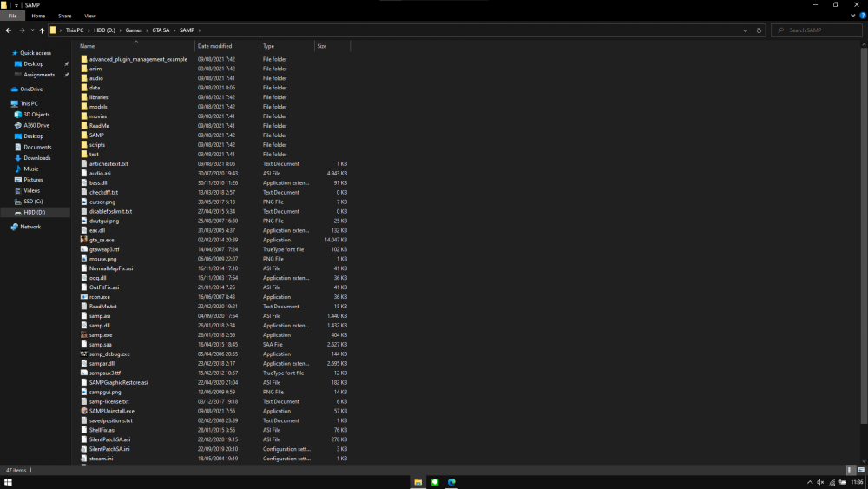The image size is (868, 489).
Task: Go up one folder level
Action: (x=42, y=30)
